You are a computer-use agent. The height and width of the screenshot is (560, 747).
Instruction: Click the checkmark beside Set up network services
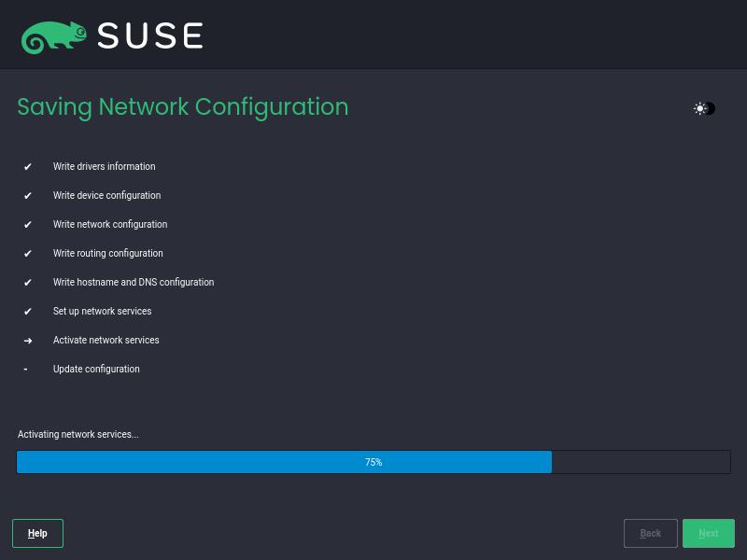click(x=27, y=312)
